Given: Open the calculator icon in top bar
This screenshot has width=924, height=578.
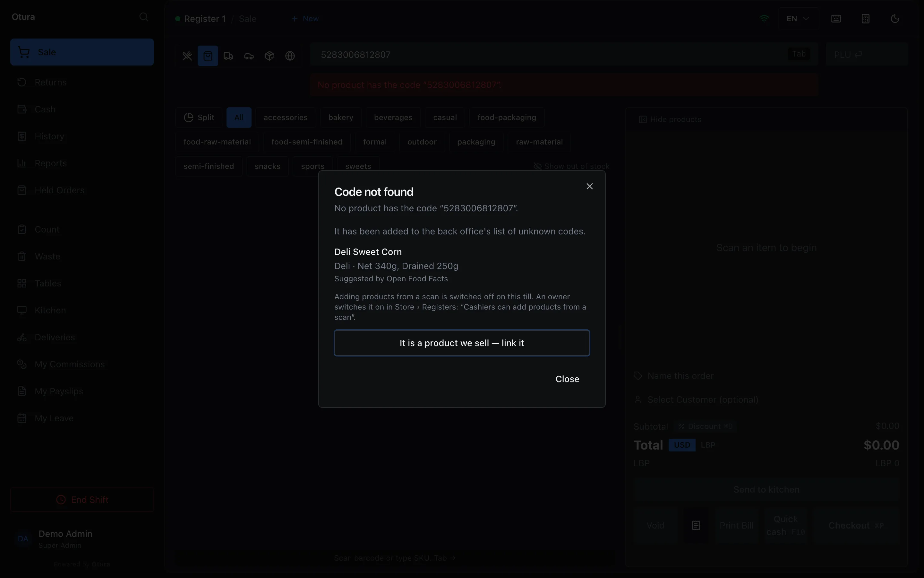Looking at the screenshot, I should tap(866, 18).
